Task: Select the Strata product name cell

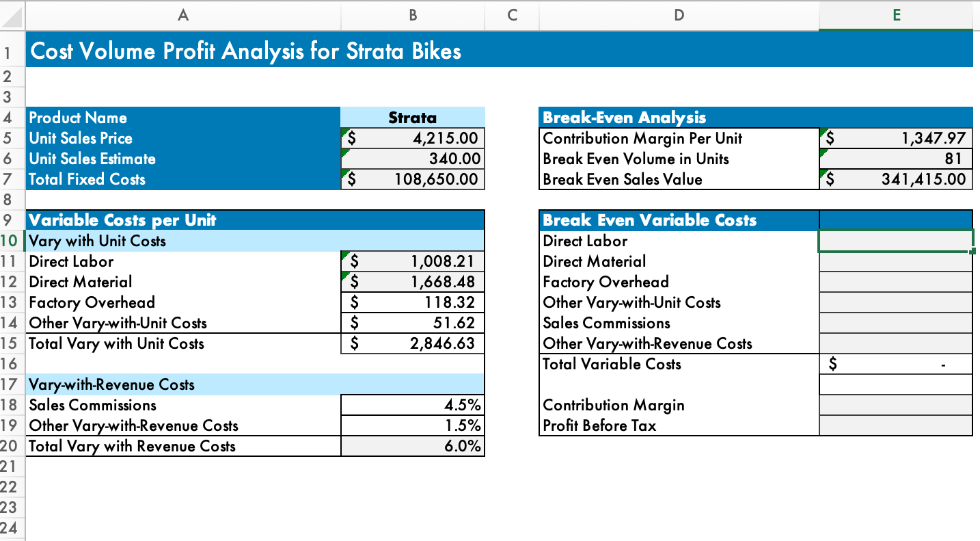Action: point(412,118)
